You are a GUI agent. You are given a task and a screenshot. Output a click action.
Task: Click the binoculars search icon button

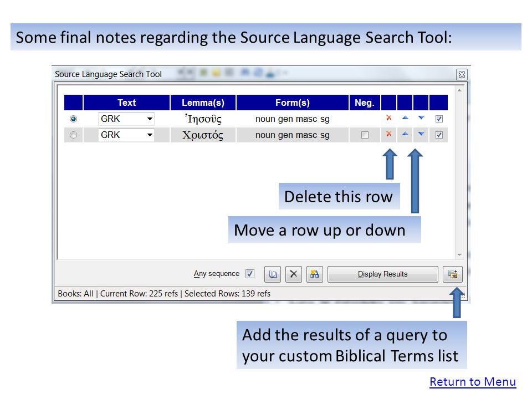coord(315,274)
